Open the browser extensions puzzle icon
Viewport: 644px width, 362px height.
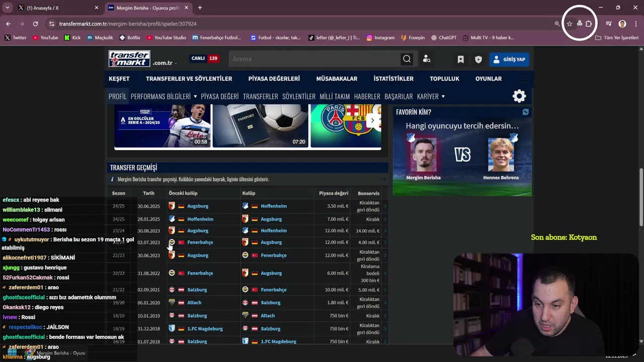click(x=589, y=24)
